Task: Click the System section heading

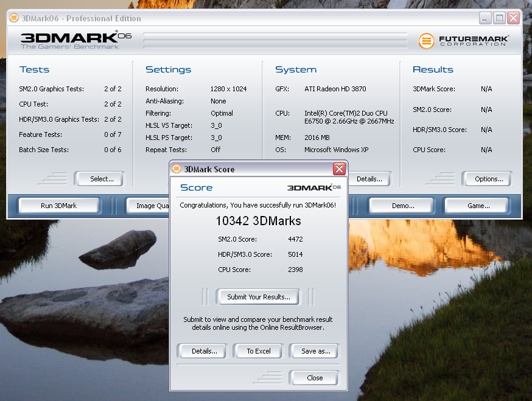Action: pyautogui.click(x=296, y=69)
